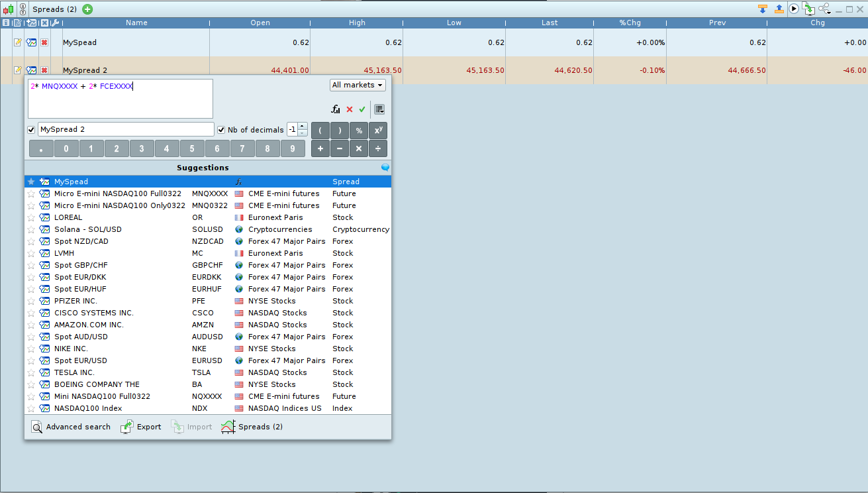The height and width of the screenshot is (493, 868).
Task: Expand the list options dropdown beside checkmark
Action: [379, 109]
